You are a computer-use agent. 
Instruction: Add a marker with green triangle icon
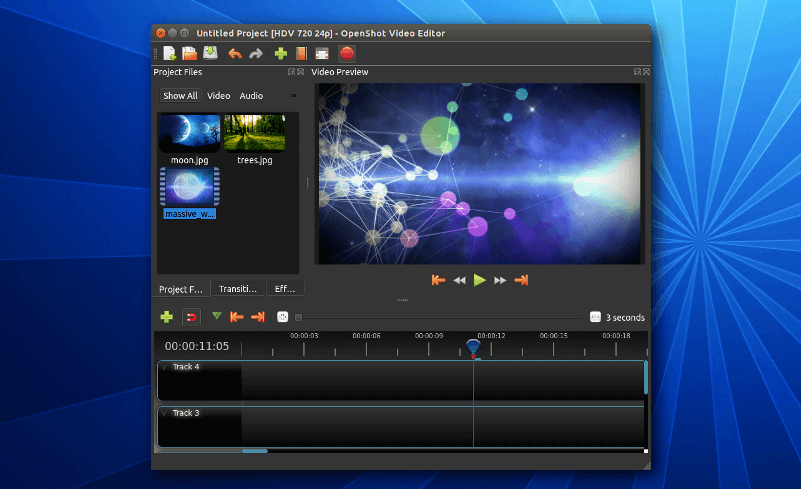coord(217,316)
